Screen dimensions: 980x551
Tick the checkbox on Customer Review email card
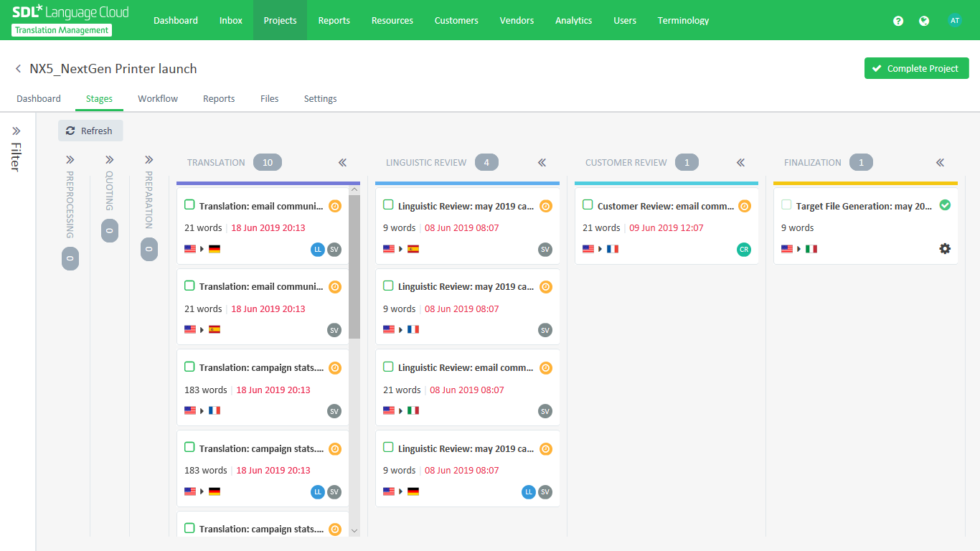coord(588,205)
